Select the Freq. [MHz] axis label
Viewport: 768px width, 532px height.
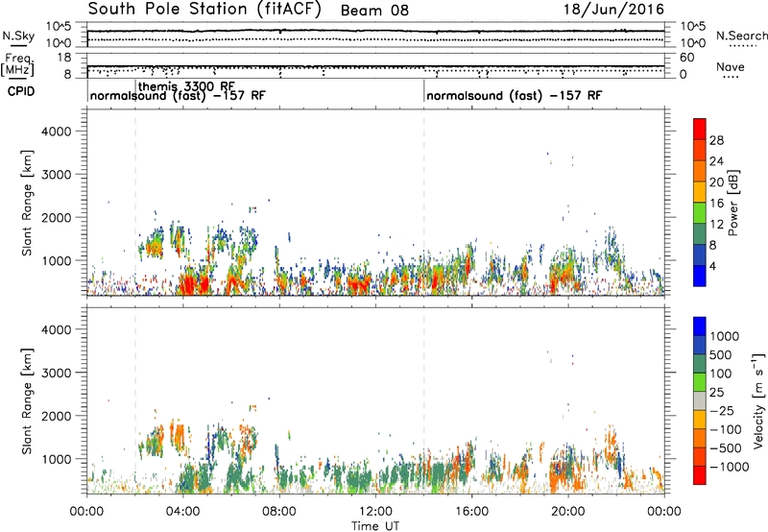click(17, 64)
